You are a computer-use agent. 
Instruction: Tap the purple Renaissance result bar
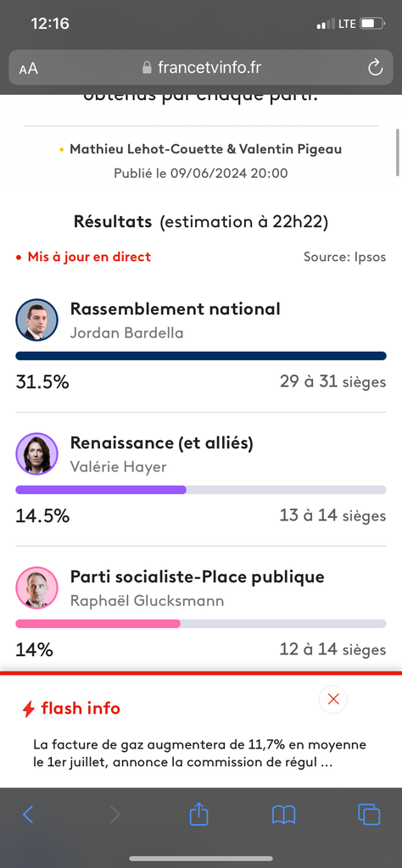pyautogui.click(x=201, y=490)
